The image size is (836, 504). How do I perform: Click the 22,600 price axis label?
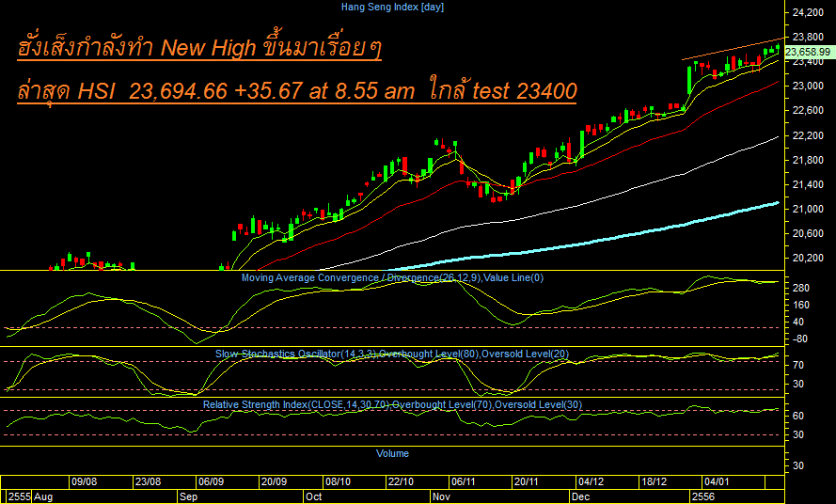pyautogui.click(x=809, y=110)
